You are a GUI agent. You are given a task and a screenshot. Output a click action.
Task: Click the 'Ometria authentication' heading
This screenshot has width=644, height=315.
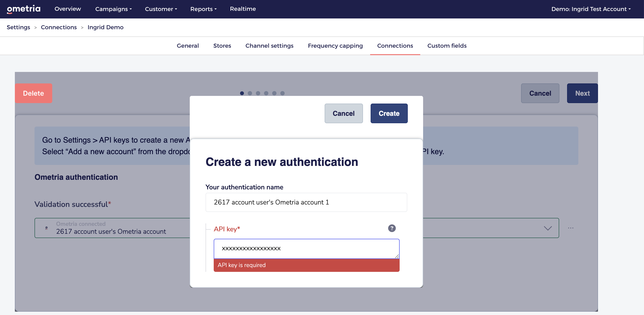(76, 177)
